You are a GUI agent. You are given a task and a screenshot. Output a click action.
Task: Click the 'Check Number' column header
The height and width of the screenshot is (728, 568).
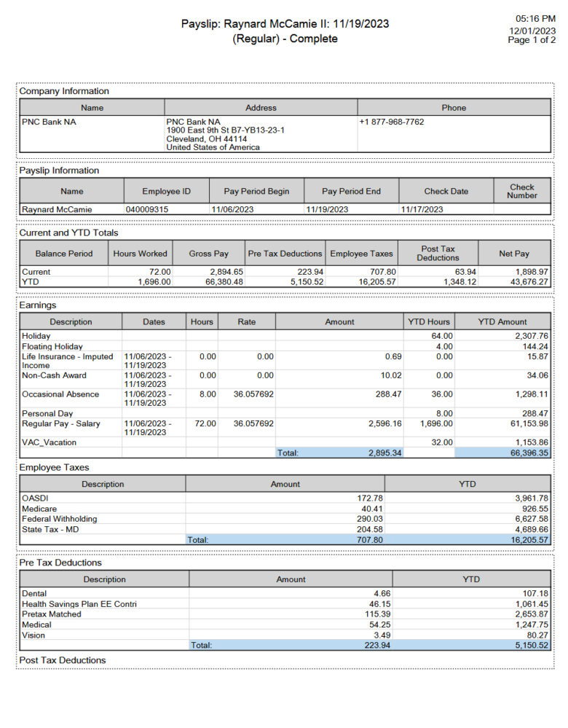coord(522,191)
